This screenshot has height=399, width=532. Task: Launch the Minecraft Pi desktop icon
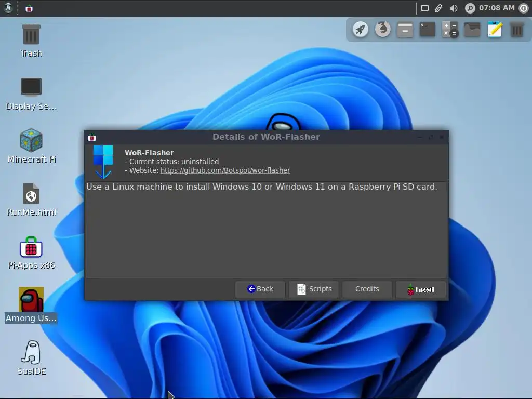pos(31,146)
